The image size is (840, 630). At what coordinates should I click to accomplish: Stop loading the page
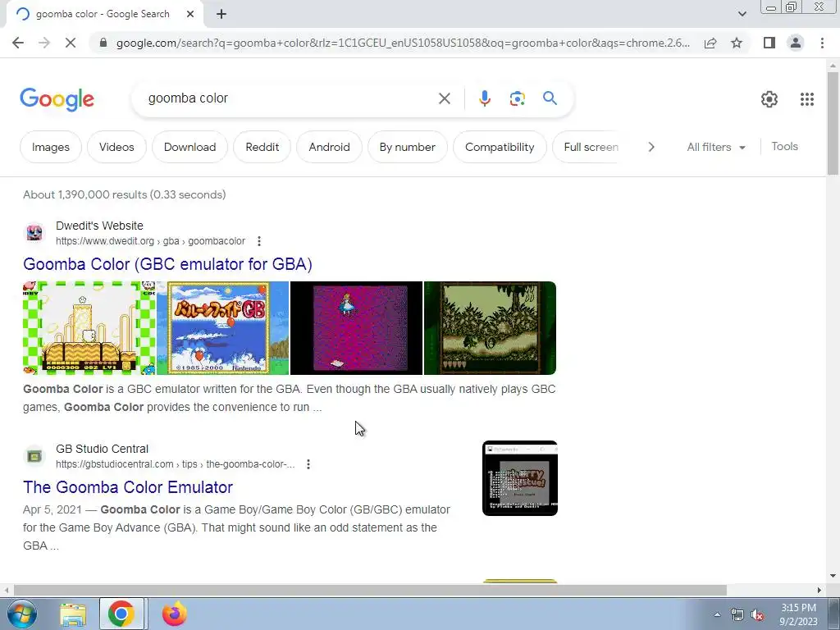(x=71, y=43)
